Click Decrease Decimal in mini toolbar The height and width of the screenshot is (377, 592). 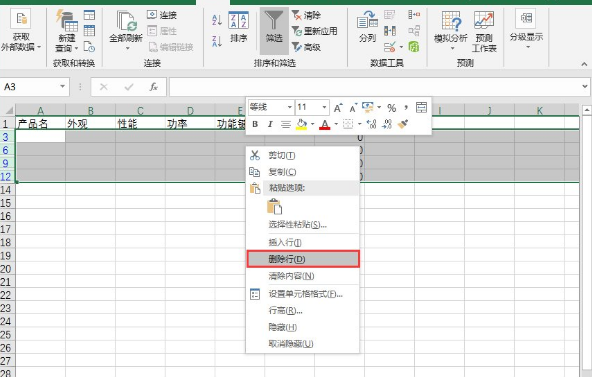tap(387, 124)
